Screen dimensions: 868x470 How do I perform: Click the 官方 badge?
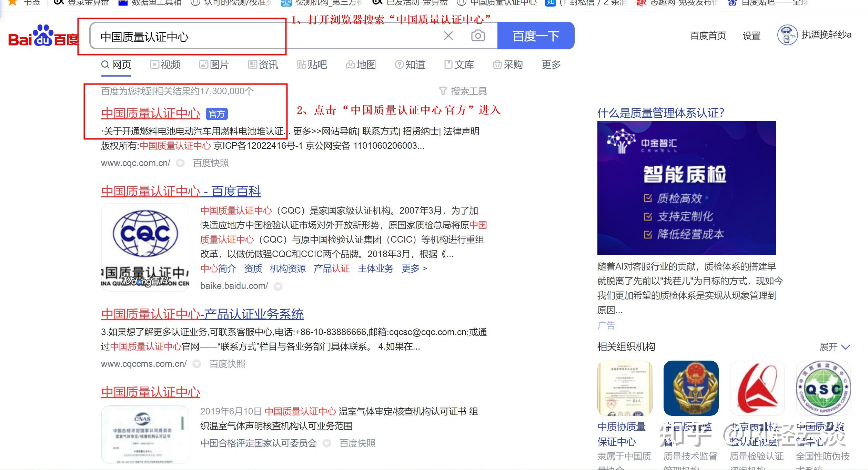216,114
